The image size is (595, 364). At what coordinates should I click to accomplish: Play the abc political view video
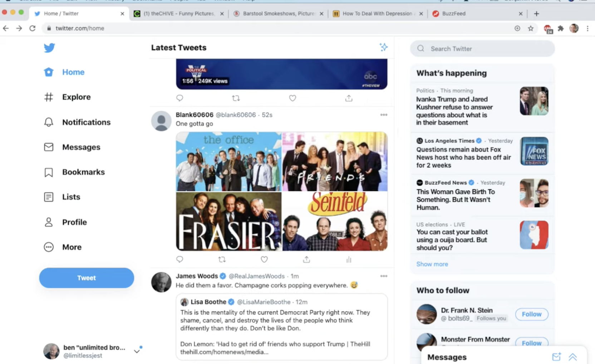coord(282,74)
